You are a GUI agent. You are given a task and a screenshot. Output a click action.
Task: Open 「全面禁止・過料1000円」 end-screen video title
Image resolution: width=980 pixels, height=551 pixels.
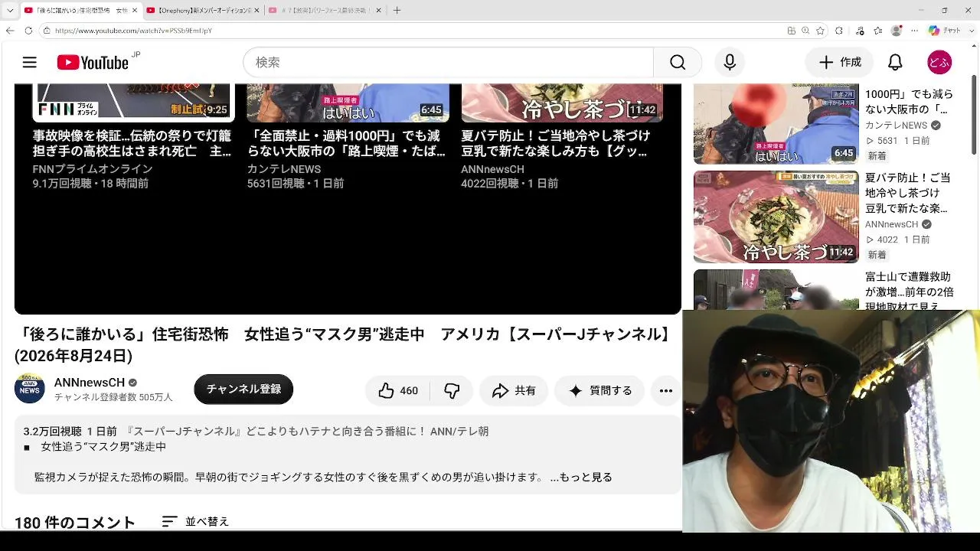[x=346, y=143]
